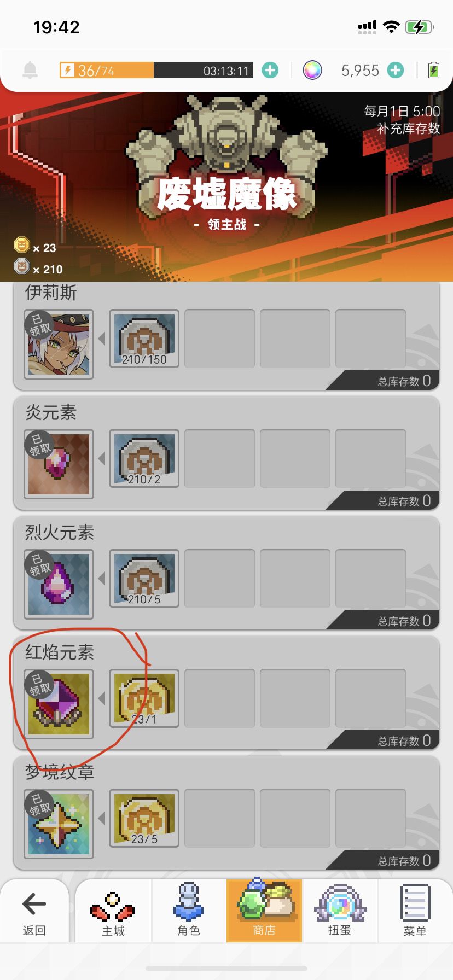The image size is (453, 980).
Task: Switch to the 扭蛋 gacha tab
Action: 340,911
